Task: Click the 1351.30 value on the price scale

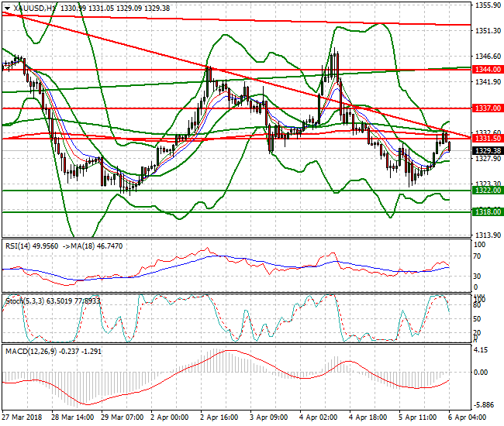Action: click(x=485, y=31)
